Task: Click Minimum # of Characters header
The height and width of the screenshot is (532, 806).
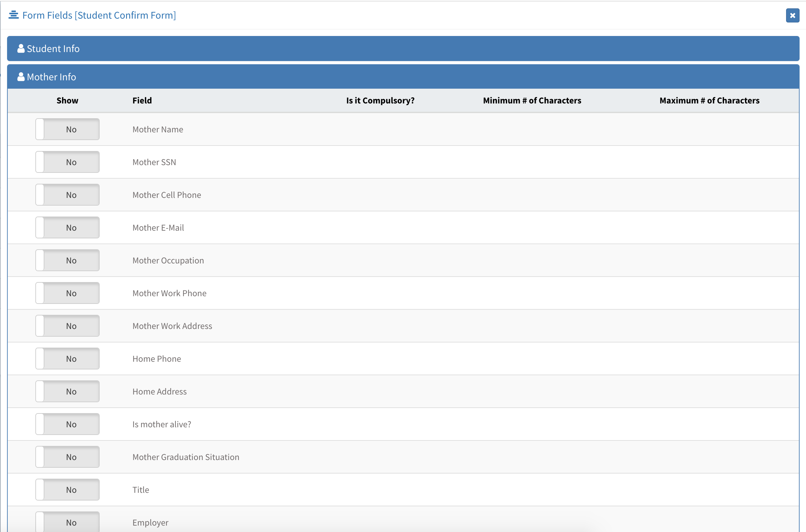Action: click(532, 101)
